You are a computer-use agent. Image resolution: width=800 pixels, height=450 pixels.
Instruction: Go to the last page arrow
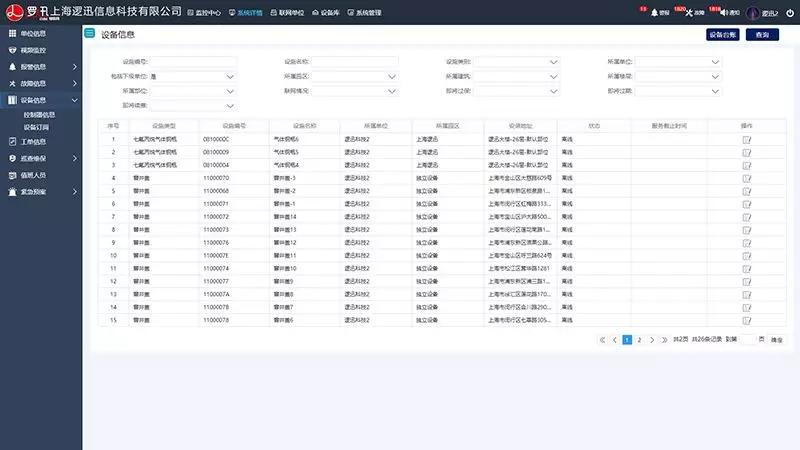[x=664, y=340]
